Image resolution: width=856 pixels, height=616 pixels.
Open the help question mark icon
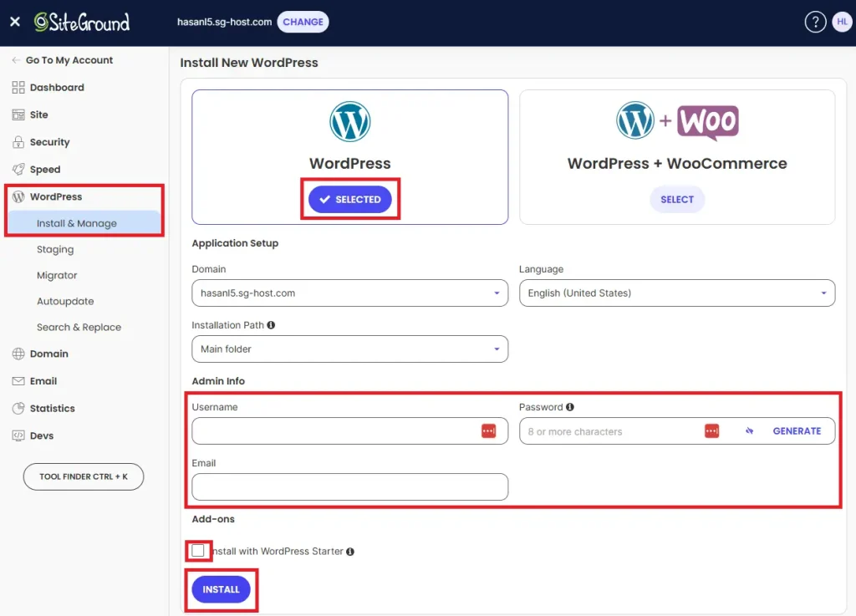(815, 22)
